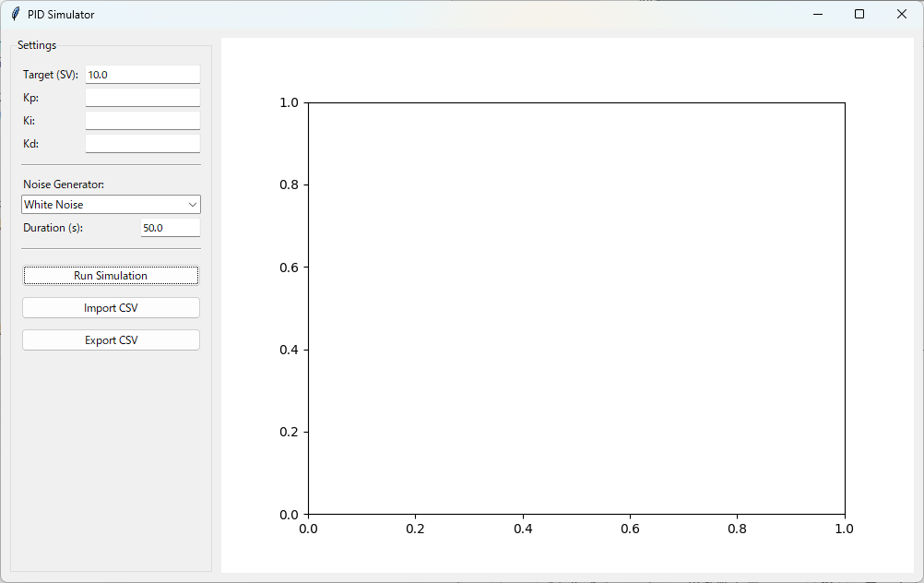924x583 pixels.
Task: Click into the Target (SV) field
Action: 142,75
